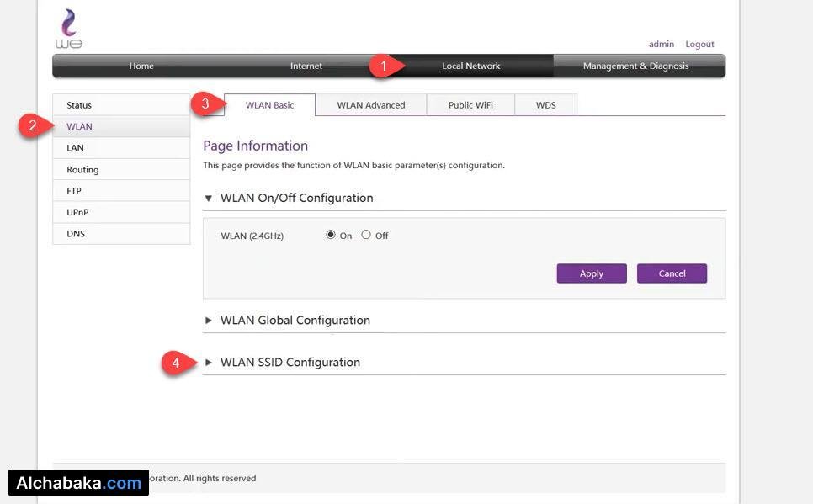The height and width of the screenshot is (504, 813).
Task: Click the WE logo icon
Action: click(69, 29)
